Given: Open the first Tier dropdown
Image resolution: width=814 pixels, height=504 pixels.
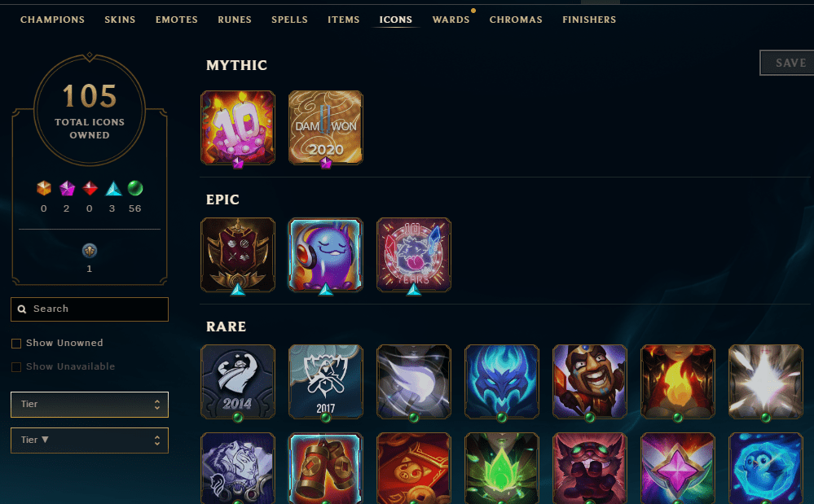Looking at the screenshot, I should [90, 405].
